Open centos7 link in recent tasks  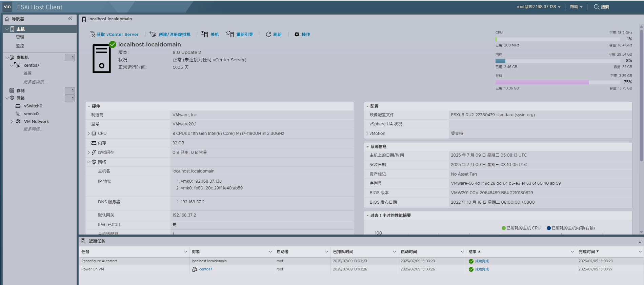[x=206, y=269]
